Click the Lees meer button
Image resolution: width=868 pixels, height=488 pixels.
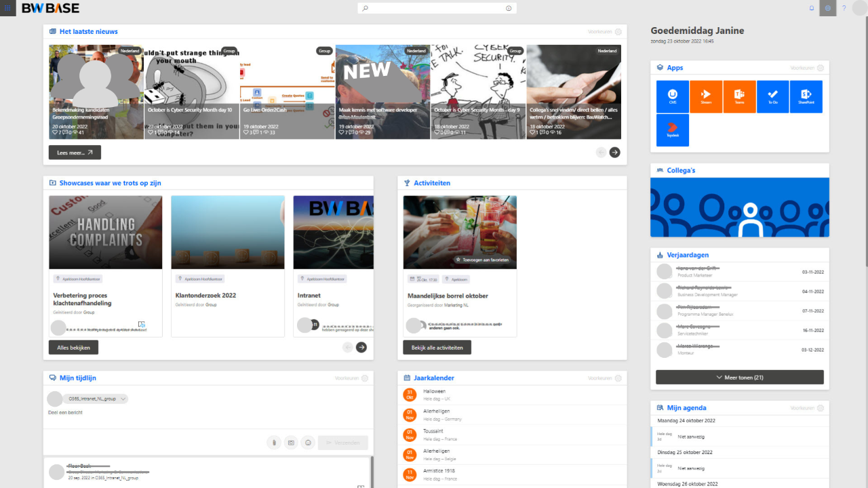tap(75, 152)
